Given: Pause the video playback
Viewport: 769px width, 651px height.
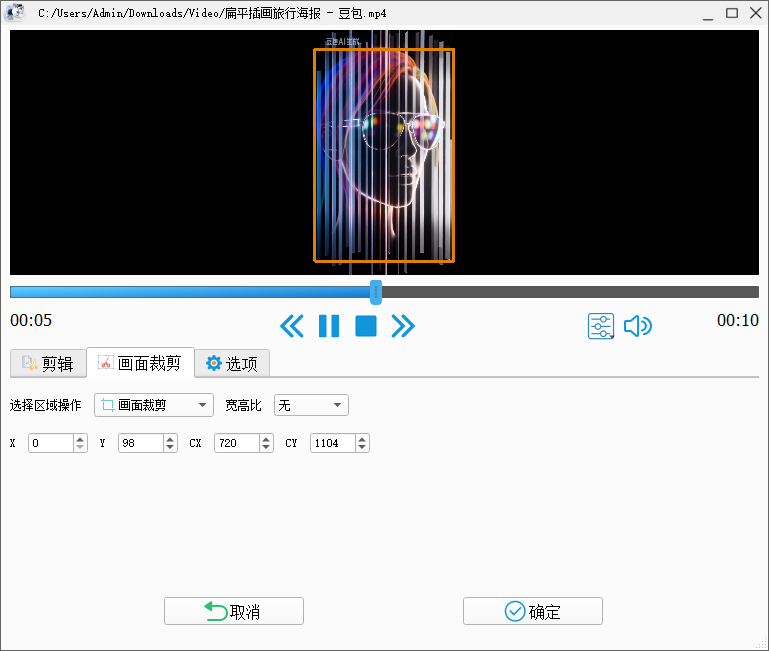Looking at the screenshot, I should (328, 326).
